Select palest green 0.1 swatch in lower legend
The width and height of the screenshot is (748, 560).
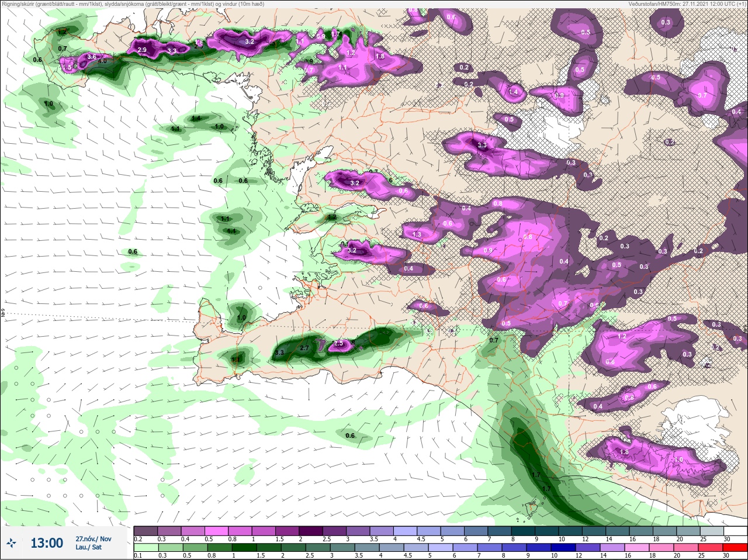coord(146,548)
